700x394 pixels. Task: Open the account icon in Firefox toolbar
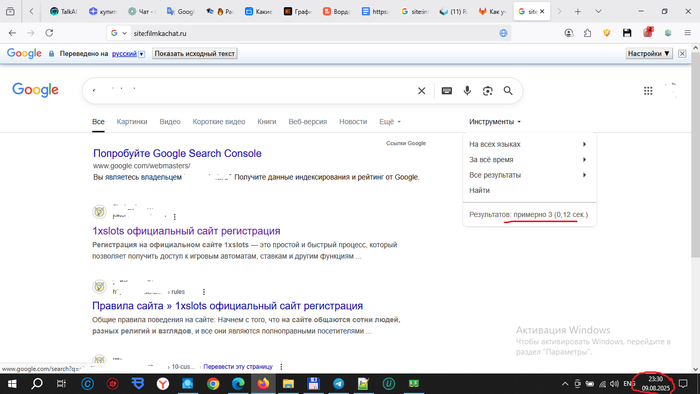point(569,33)
